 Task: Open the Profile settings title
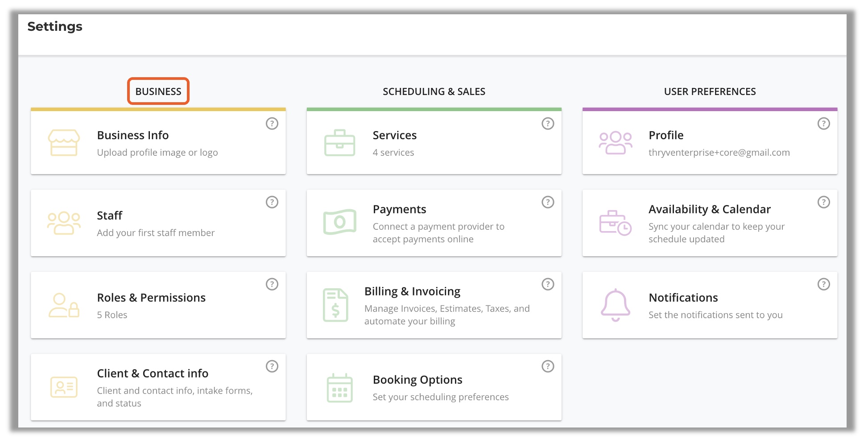pyautogui.click(x=666, y=135)
